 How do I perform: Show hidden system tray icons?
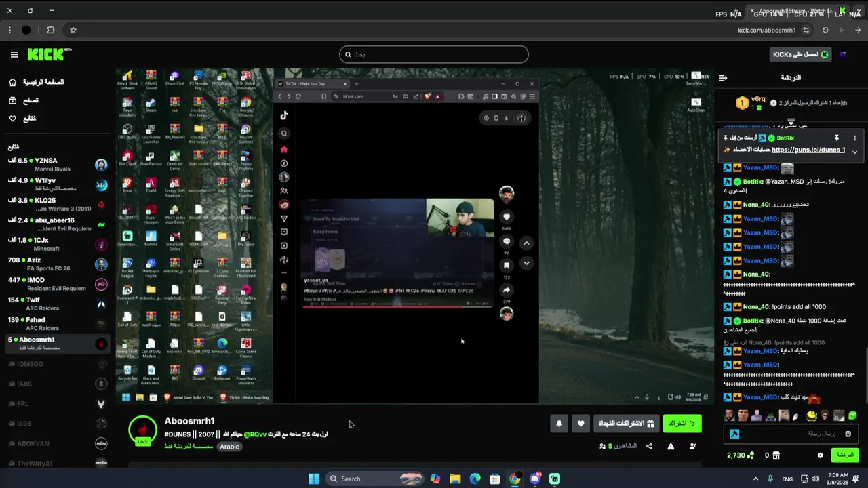click(x=755, y=479)
